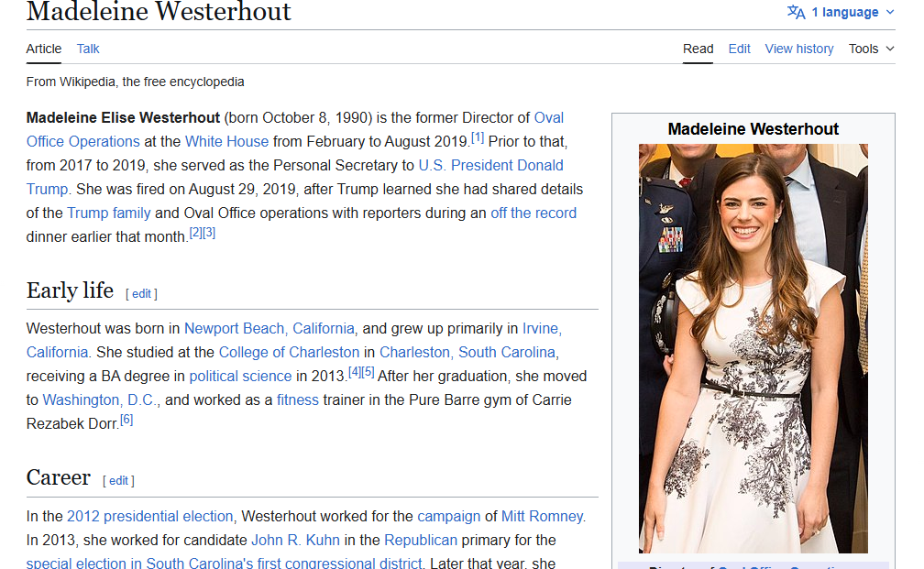Viewport: 924px width, 569px height.
Task: Open the Washington, D.C. link
Action: [x=100, y=399]
